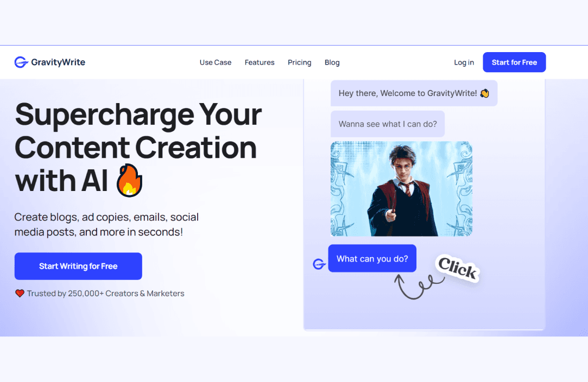Image resolution: width=588 pixels, height=382 pixels.
Task: Open the Use Case menu
Action: (215, 62)
